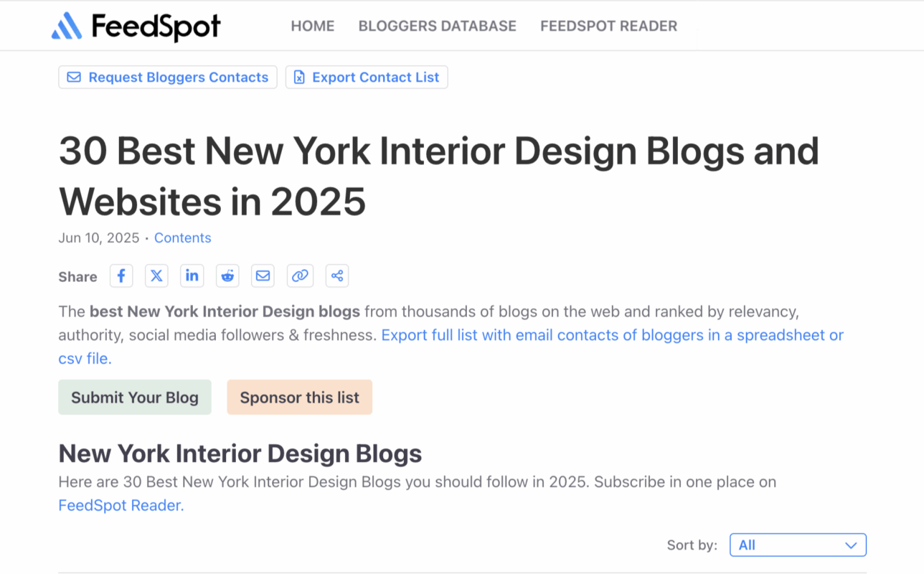Open the HOME menu item
The height and width of the screenshot is (574, 924).
pyautogui.click(x=313, y=27)
